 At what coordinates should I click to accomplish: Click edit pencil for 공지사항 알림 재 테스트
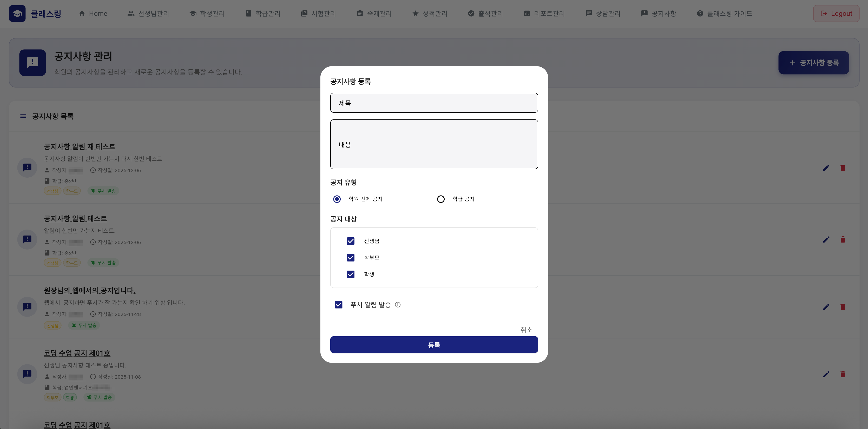(826, 168)
